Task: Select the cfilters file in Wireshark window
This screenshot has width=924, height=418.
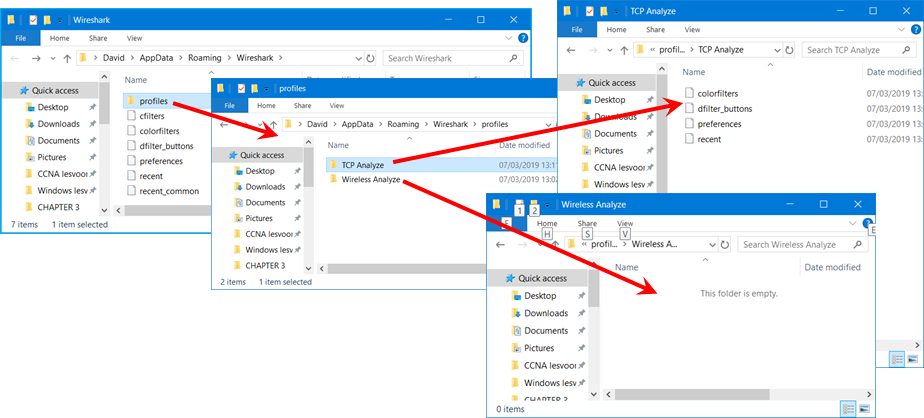Action: (x=151, y=116)
